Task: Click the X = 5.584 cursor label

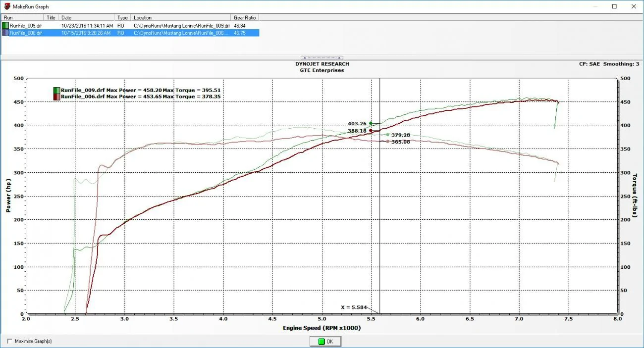Action: 354,307
